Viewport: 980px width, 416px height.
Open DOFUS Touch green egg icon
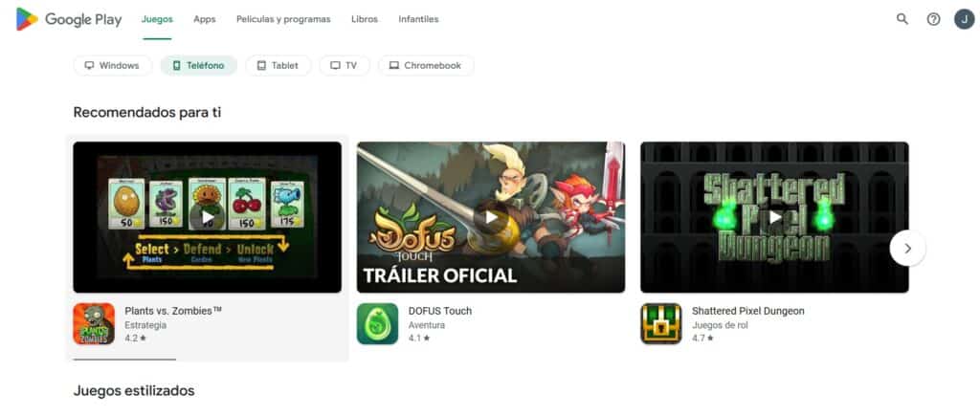377,323
